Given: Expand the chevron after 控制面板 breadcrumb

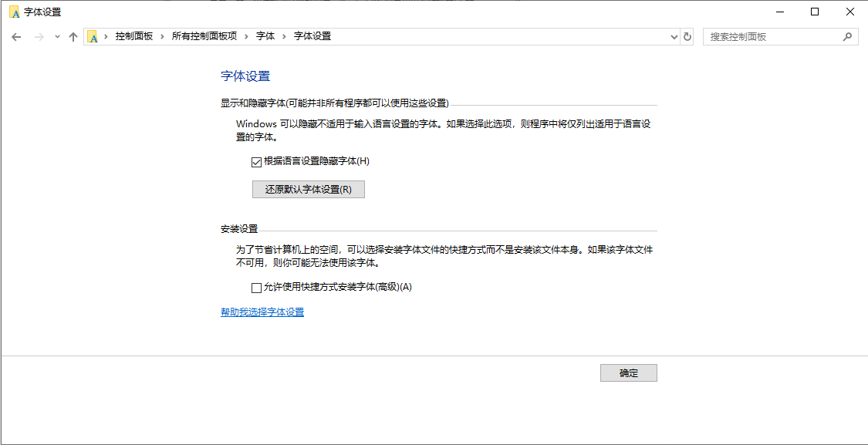Looking at the screenshot, I should (162, 36).
